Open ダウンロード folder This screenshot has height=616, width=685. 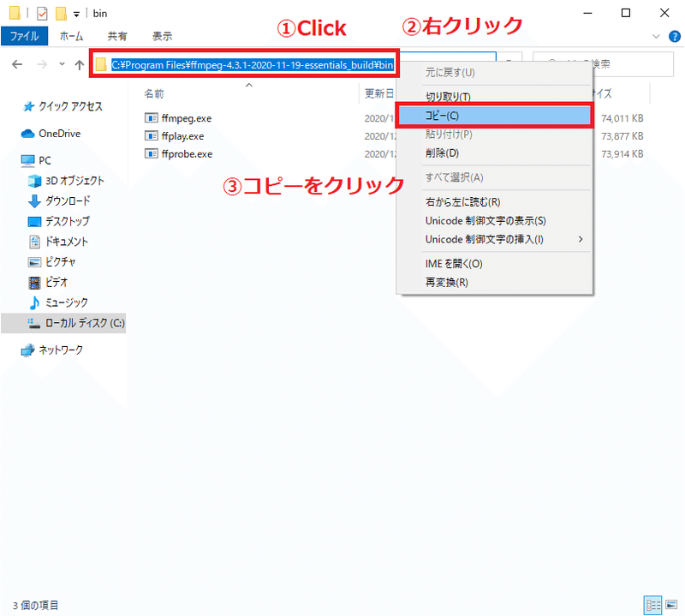[68, 200]
